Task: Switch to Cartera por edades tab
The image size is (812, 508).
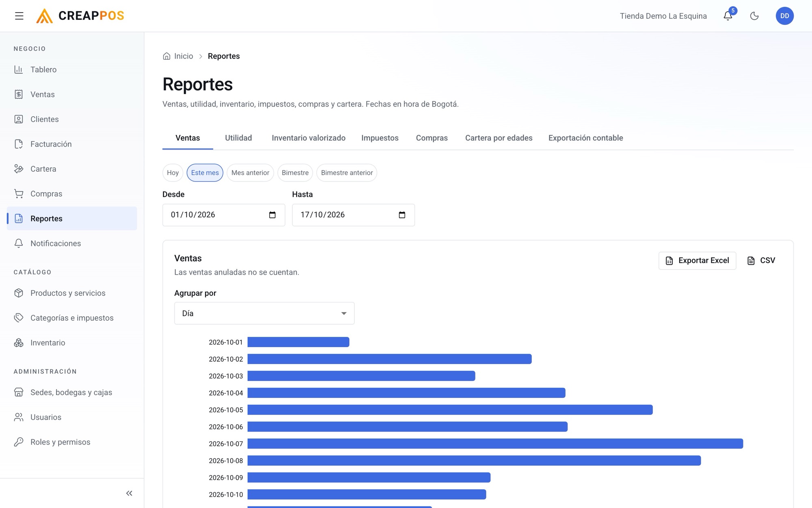Action: (x=499, y=138)
